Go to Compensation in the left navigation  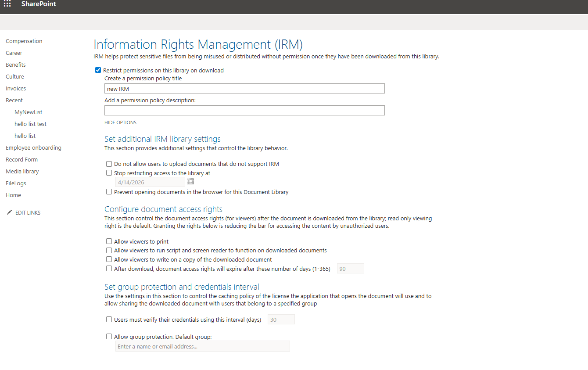point(24,41)
